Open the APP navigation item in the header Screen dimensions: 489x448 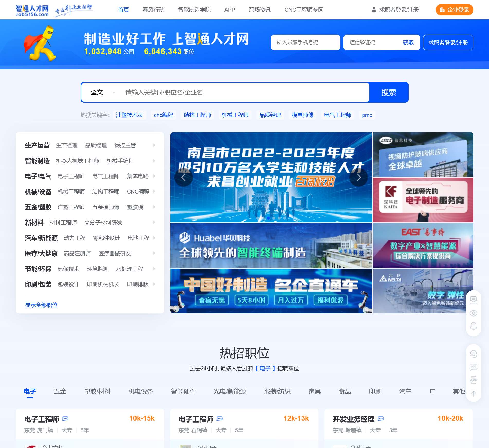(x=230, y=10)
